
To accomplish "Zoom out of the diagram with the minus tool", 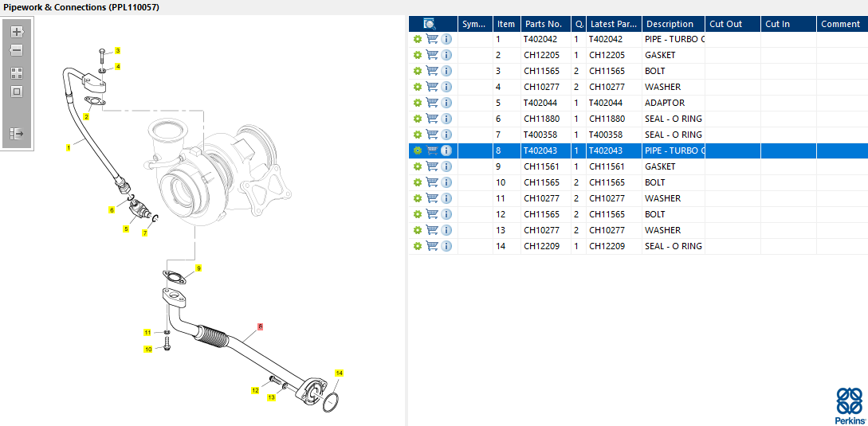I will click(x=17, y=50).
